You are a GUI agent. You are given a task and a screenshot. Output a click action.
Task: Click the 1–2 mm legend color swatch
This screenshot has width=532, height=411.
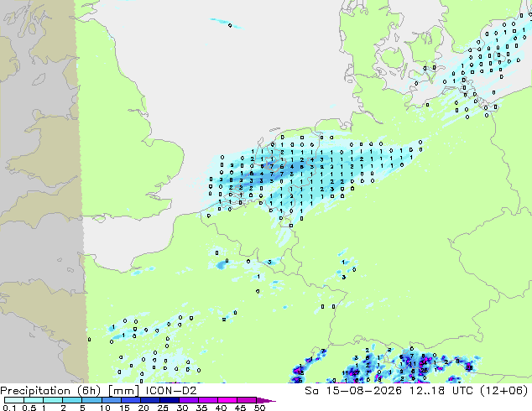coord(53,400)
